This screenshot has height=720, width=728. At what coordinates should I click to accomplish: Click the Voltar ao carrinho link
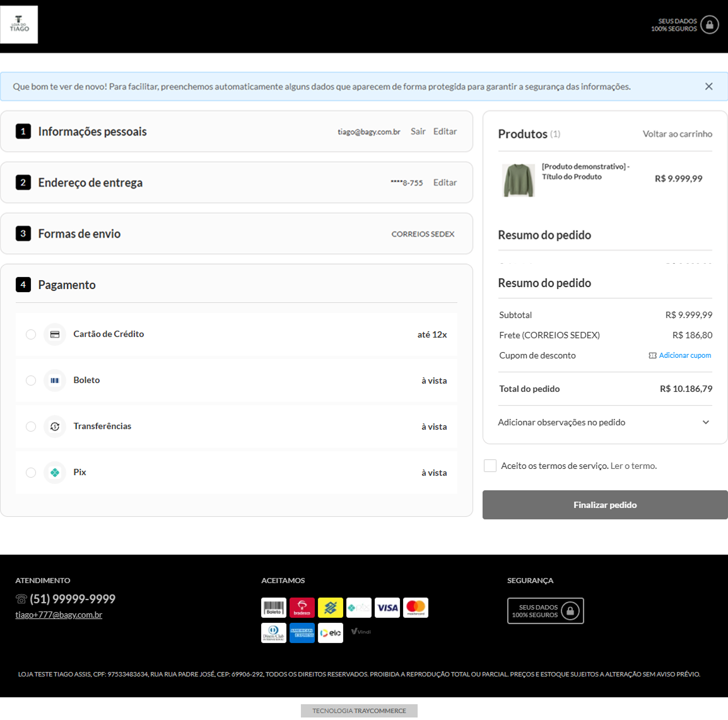(677, 134)
